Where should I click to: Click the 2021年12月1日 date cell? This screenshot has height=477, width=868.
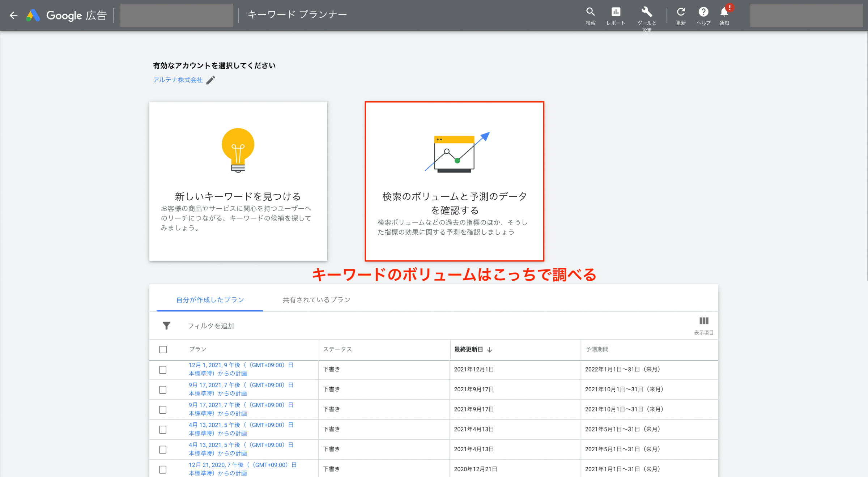[474, 369]
